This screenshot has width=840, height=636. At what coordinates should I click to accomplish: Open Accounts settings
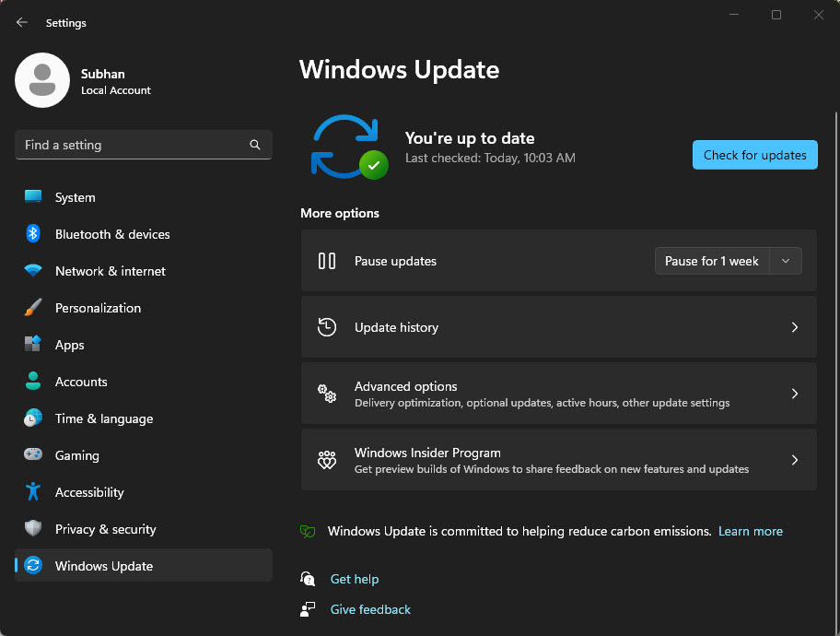click(x=144, y=382)
